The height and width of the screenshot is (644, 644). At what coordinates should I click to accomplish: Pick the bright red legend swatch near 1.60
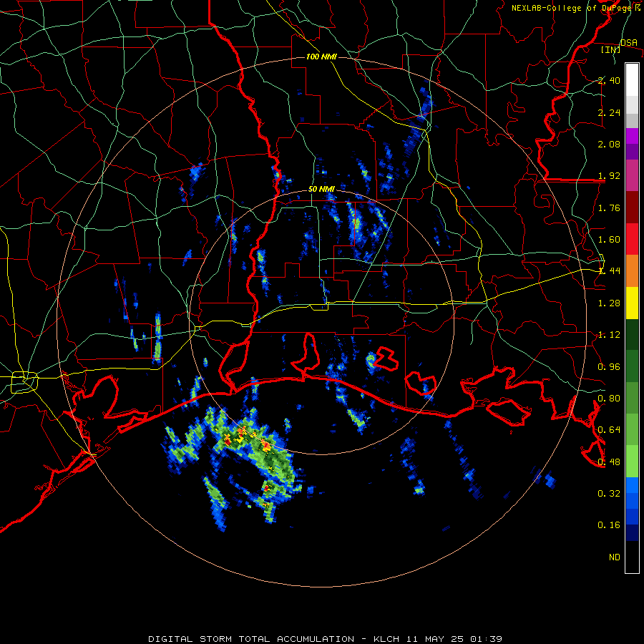coord(632,239)
